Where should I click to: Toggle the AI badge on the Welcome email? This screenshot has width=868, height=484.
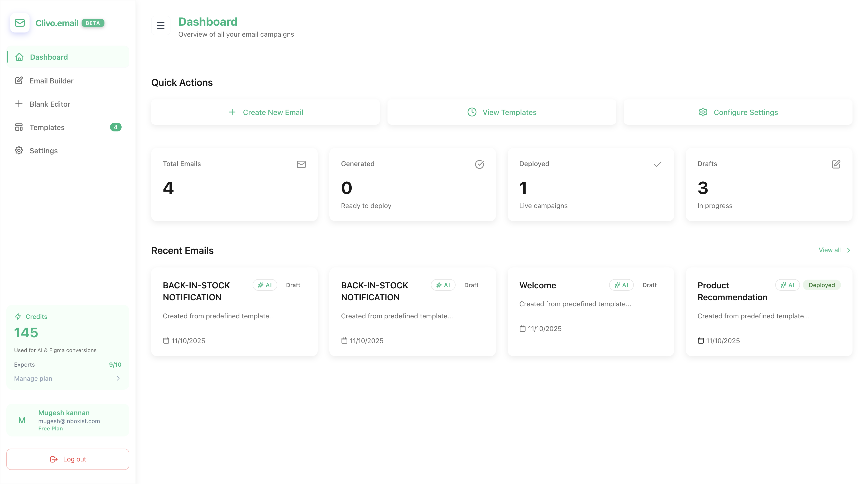(x=621, y=285)
